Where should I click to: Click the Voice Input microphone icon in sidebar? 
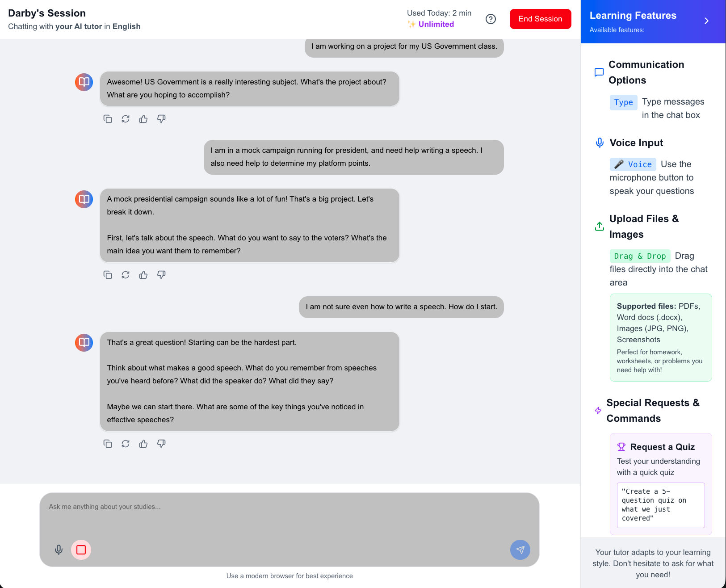pyautogui.click(x=599, y=143)
